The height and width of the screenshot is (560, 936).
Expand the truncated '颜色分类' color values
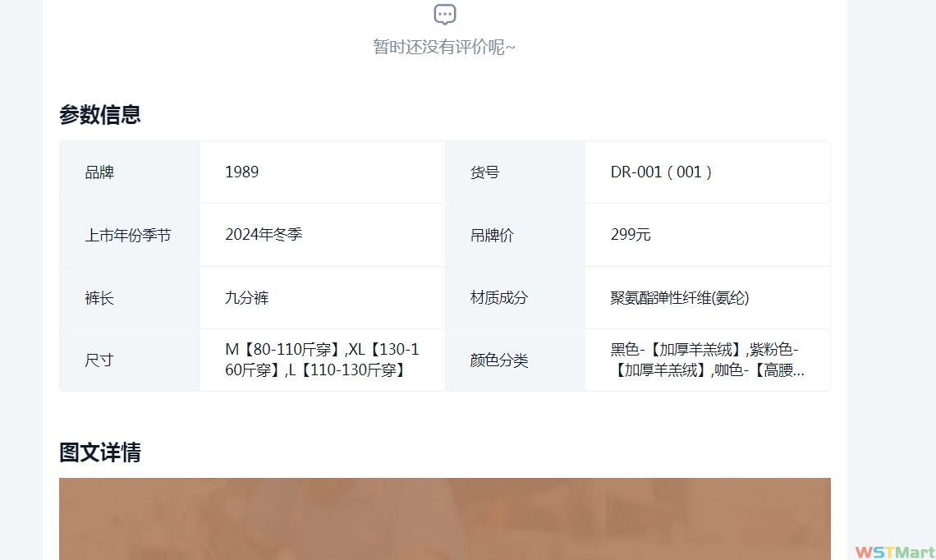707,360
